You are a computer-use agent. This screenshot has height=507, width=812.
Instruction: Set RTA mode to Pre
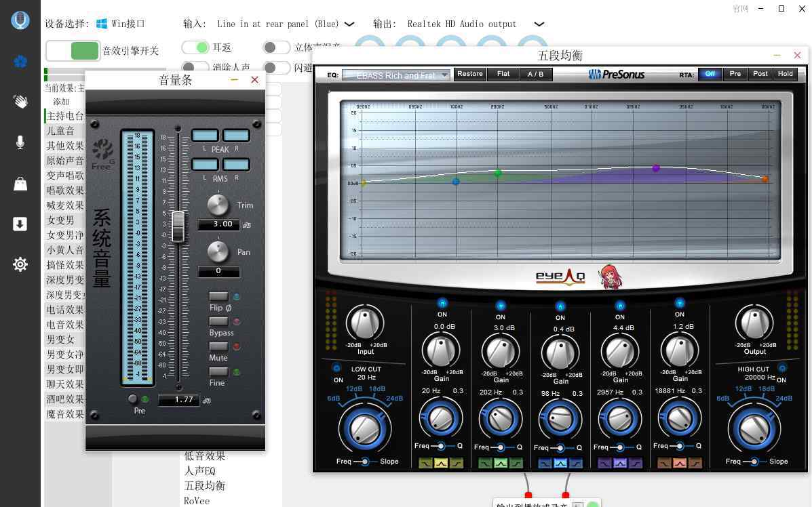tap(735, 74)
